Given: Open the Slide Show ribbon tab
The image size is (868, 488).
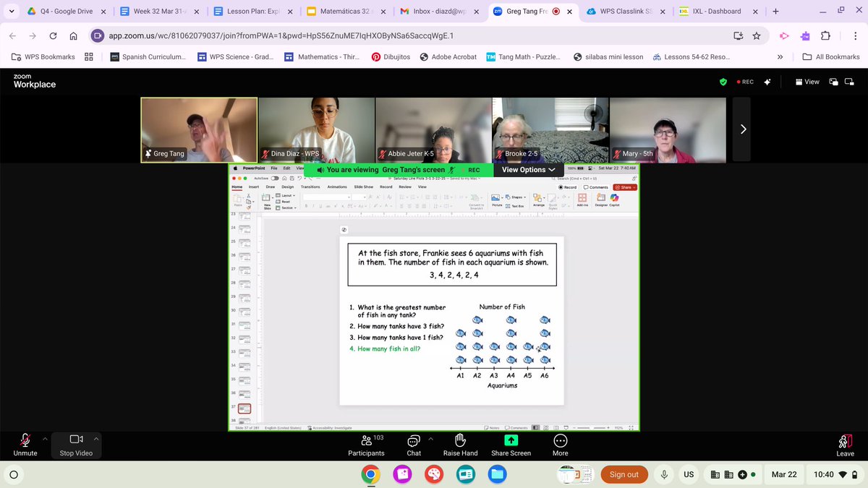Looking at the screenshot, I should coord(363,187).
